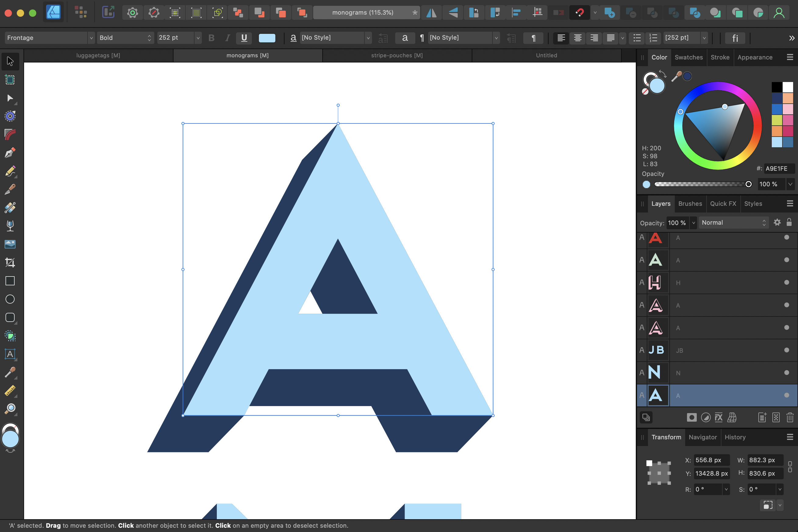Image resolution: width=798 pixels, height=532 pixels.
Task: Click the Add Layer icon
Action: (762, 418)
